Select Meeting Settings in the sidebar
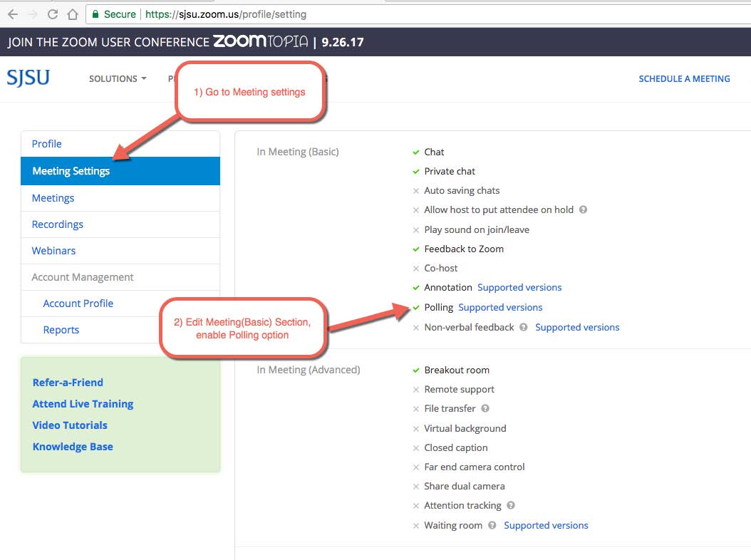The height and width of the screenshot is (560, 751). coord(71,171)
